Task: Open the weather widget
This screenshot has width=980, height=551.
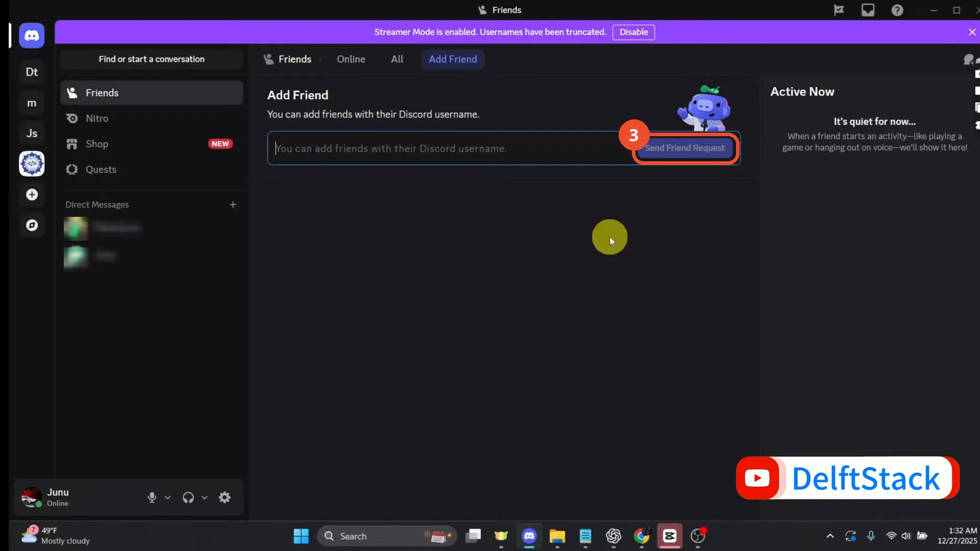Action: click(56, 536)
